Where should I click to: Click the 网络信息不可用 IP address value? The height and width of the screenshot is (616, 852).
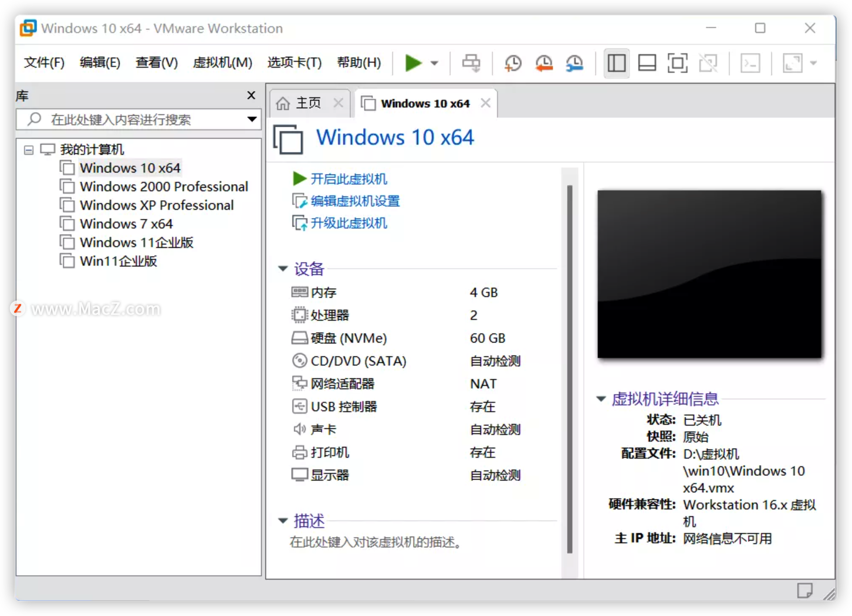coord(728,538)
